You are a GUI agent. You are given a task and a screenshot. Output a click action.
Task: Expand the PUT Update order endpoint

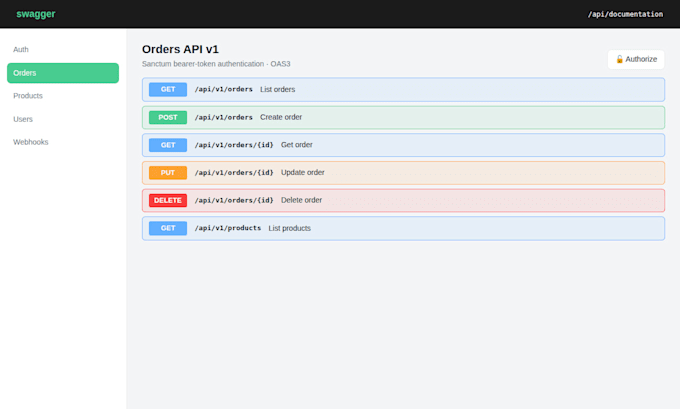click(403, 173)
